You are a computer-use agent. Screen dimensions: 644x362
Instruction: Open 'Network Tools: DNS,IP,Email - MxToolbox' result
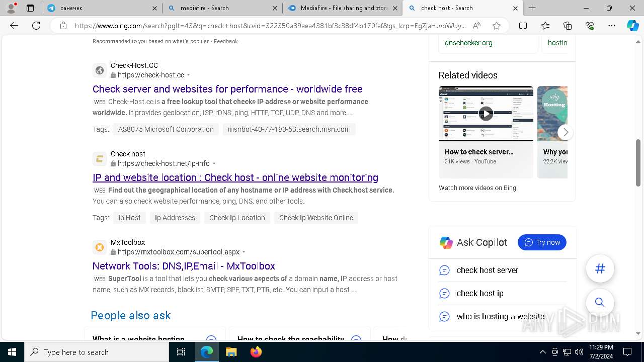184,266
